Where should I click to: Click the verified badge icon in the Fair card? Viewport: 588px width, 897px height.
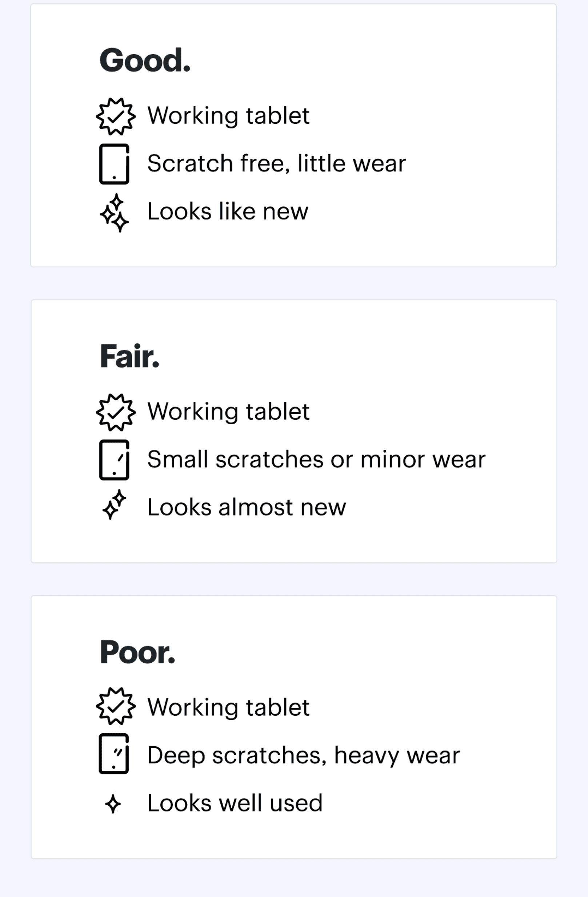click(116, 412)
